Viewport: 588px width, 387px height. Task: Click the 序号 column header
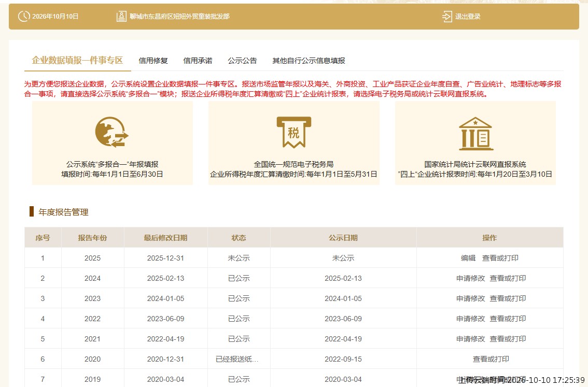(x=43, y=238)
